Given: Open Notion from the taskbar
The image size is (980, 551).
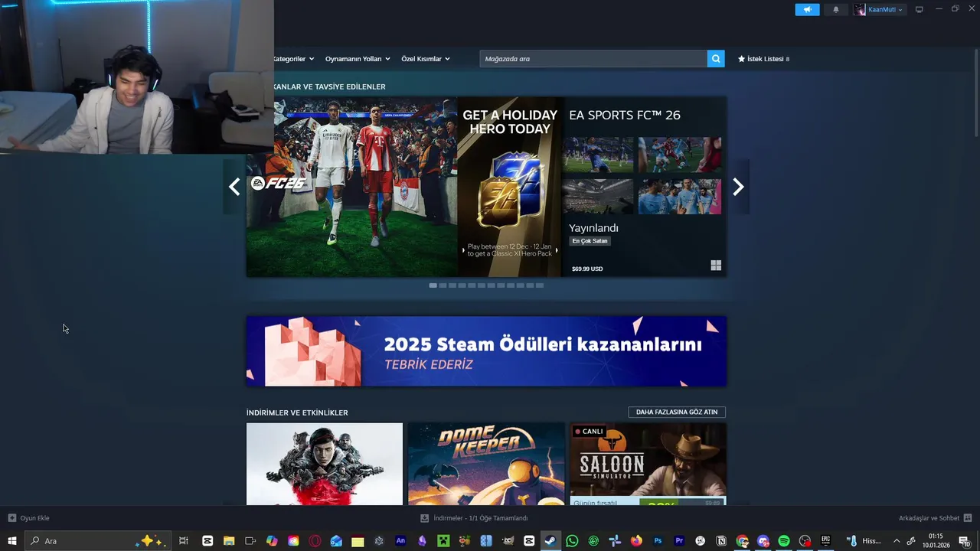Looking at the screenshot, I should (721, 541).
